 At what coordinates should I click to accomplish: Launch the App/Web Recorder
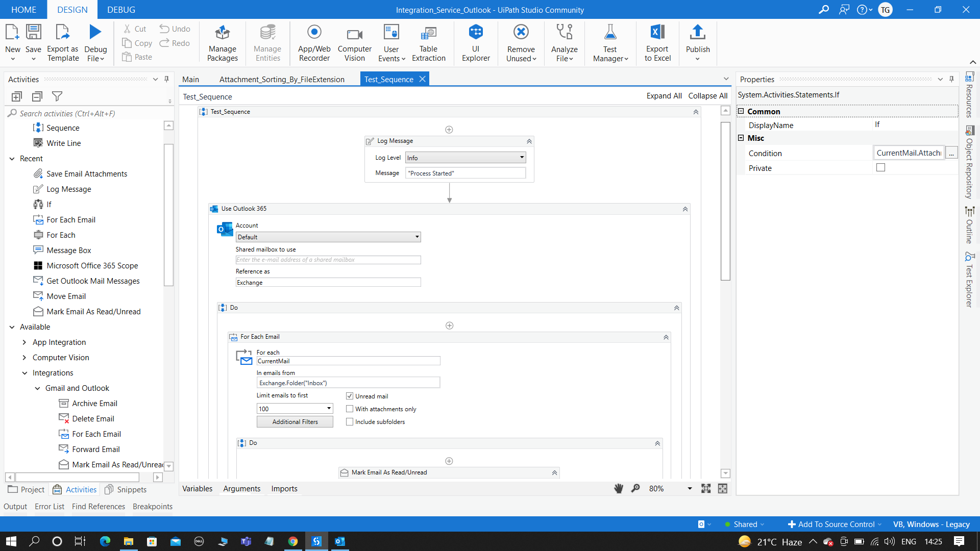(x=313, y=43)
